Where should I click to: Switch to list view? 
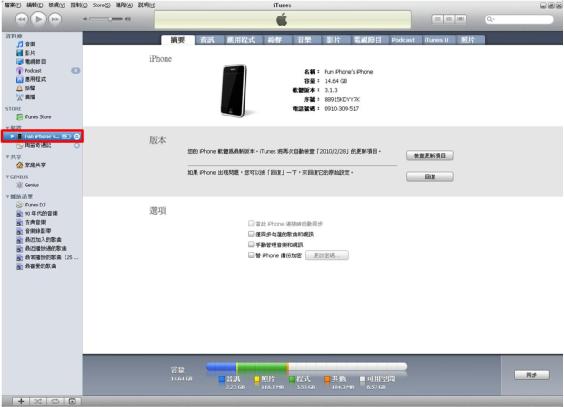tap(437, 19)
